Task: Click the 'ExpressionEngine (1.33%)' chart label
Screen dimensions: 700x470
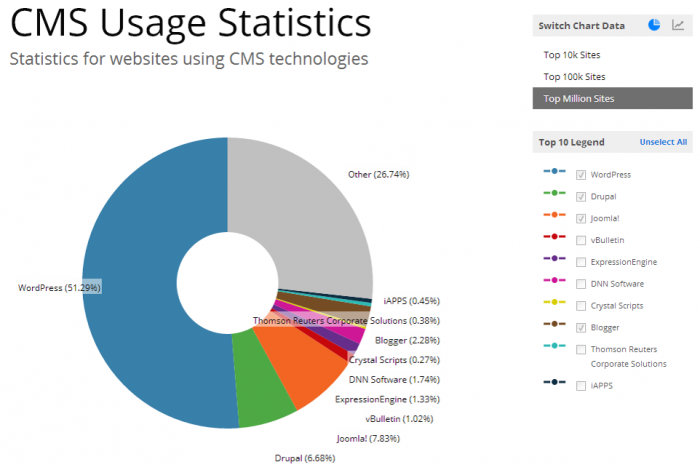Action: click(x=388, y=399)
